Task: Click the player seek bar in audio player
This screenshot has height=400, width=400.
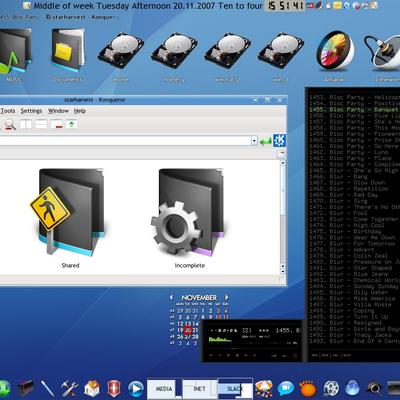Action: click(252, 349)
